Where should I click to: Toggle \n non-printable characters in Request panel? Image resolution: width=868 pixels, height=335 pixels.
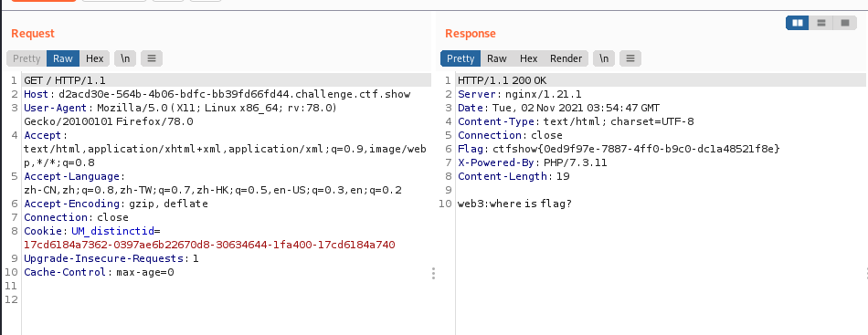tap(125, 58)
